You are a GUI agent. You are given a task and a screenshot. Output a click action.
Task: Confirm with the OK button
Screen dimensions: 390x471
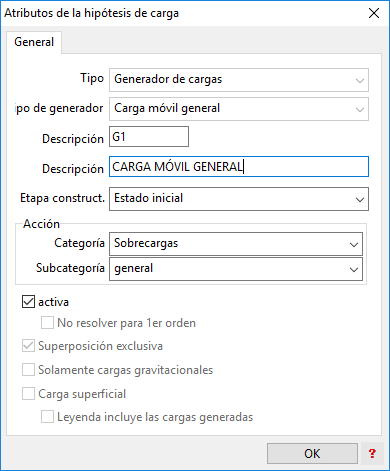coord(312,453)
